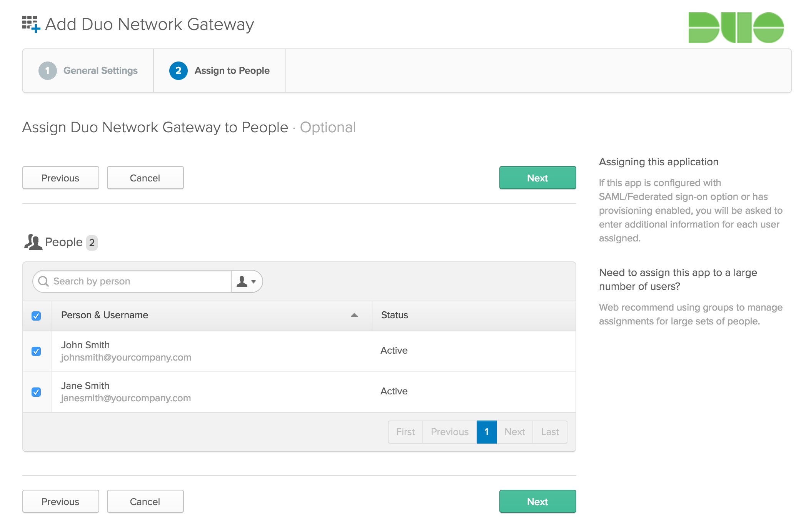Screen dimensions: 801x532
Task: Open the General Settings step tab
Action: [88, 71]
